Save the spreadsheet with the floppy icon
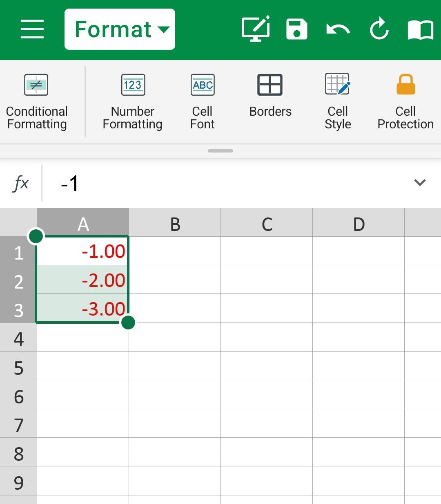The image size is (441, 504). 297,29
